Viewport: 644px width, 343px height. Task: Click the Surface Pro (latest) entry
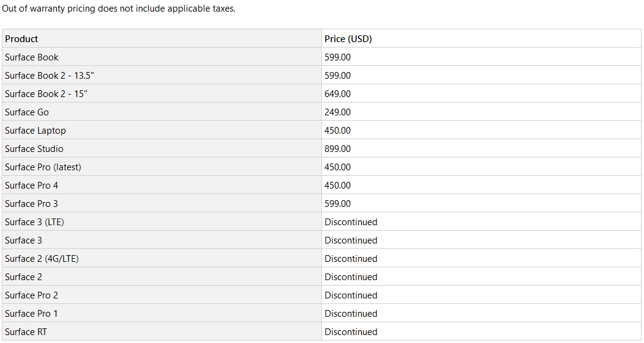tap(162, 167)
